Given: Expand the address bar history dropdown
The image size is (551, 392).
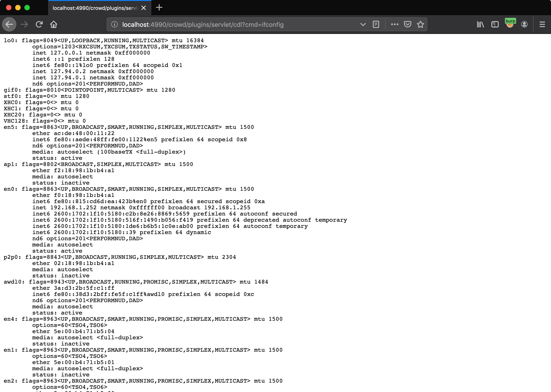Looking at the screenshot, I should (x=363, y=24).
